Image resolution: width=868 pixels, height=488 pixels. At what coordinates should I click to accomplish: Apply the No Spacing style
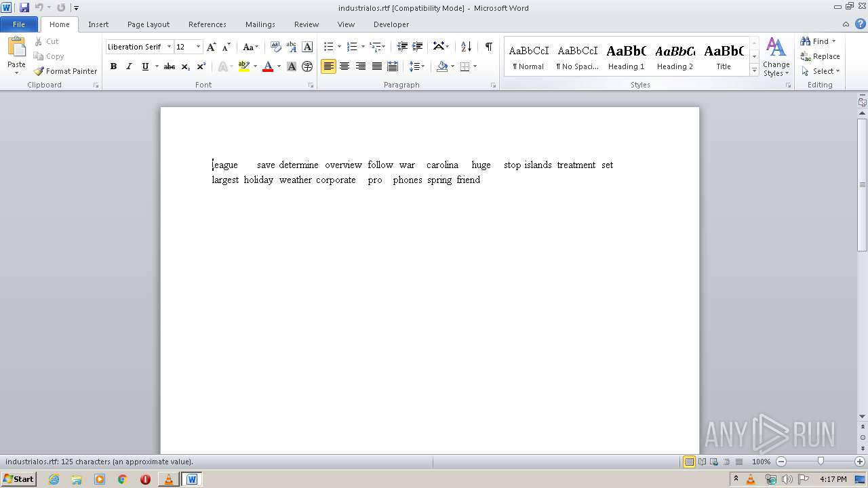(x=577, y=56)
